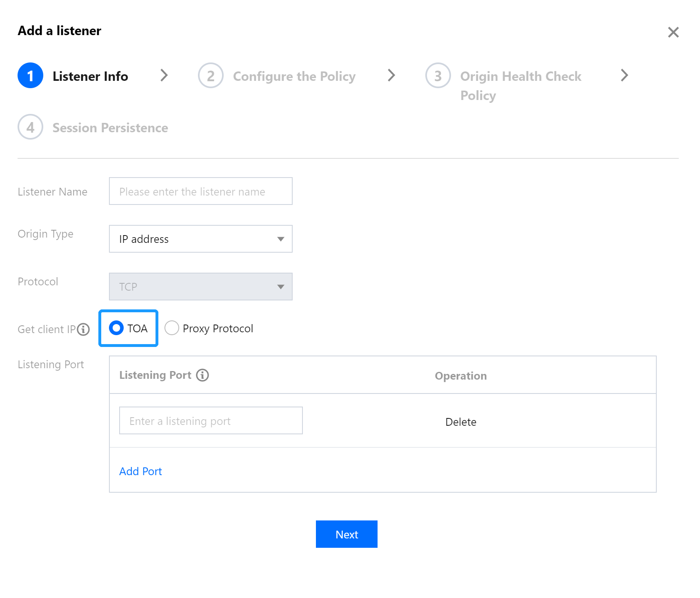700x598 pixels.
Task: Click the chevron after Configure the Policy
Action: pyautogui.click(x=391, y=76)
